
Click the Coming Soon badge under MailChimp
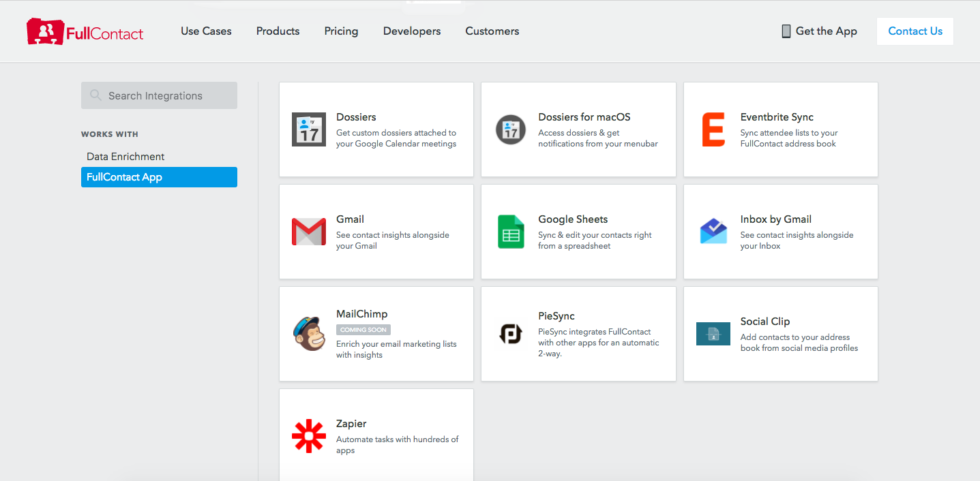(363, 330)
